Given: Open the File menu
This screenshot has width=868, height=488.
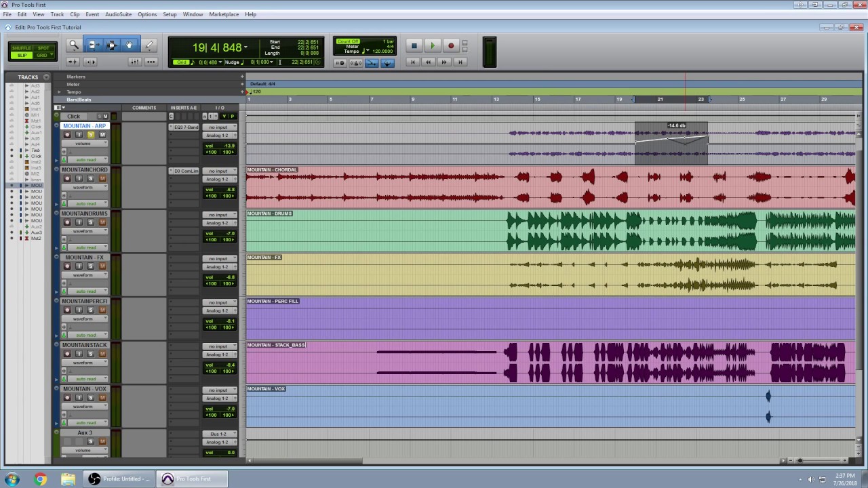Looking at the screenshot, I should (7, 14).
